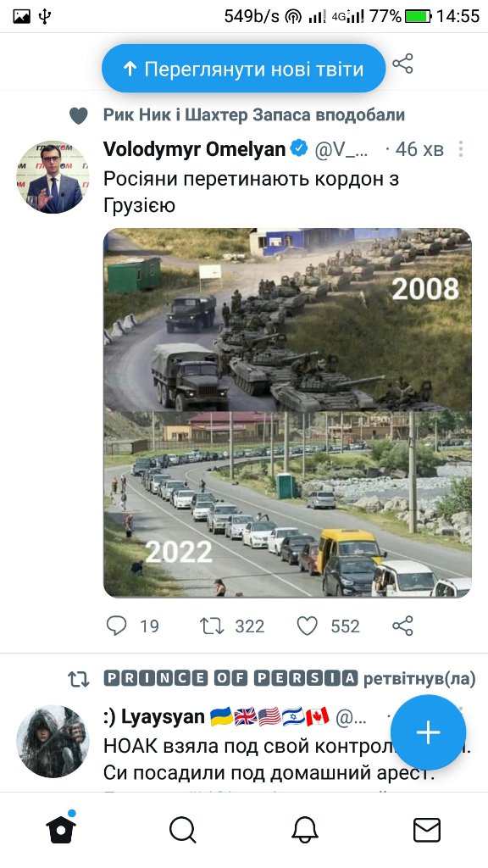Open three-dot menu on Omelyan's tweet

tap(461, 149)
